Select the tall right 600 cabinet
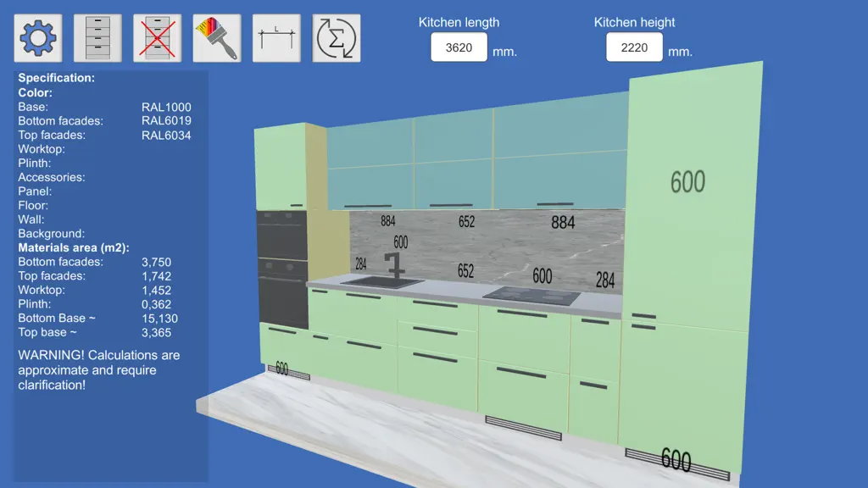868x488 pixels. 689,265
